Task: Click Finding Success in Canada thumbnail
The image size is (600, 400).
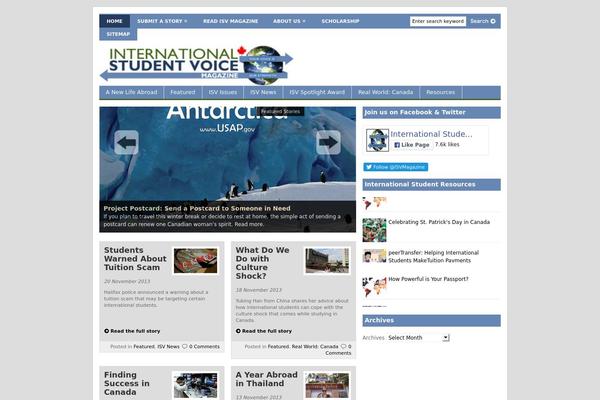Action: [195, 385]
